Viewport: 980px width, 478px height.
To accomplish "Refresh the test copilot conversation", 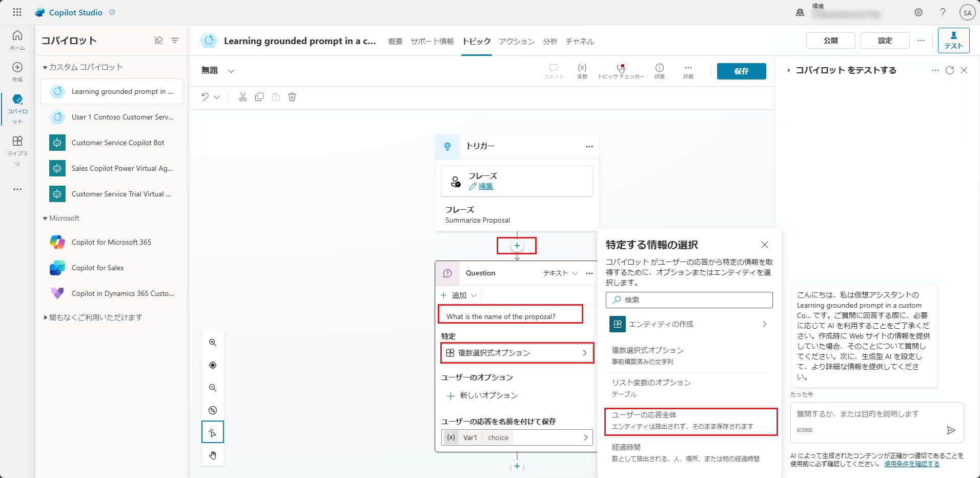I will [950, 70].
